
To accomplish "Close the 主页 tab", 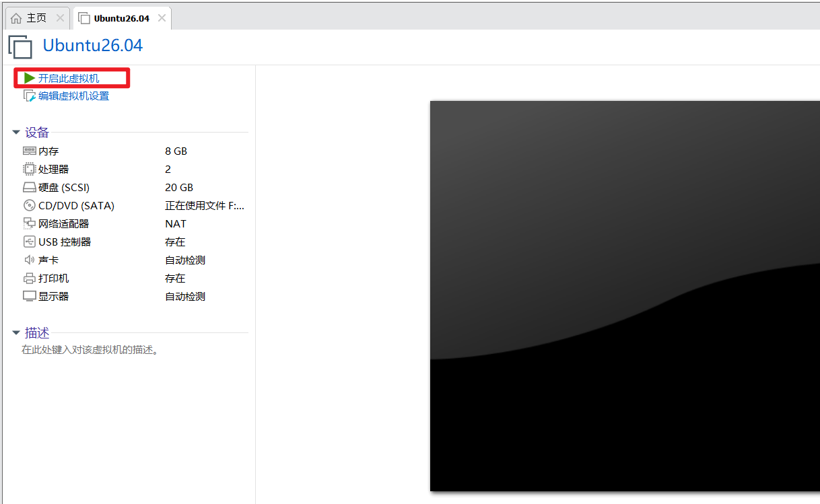I will point(60,18).
